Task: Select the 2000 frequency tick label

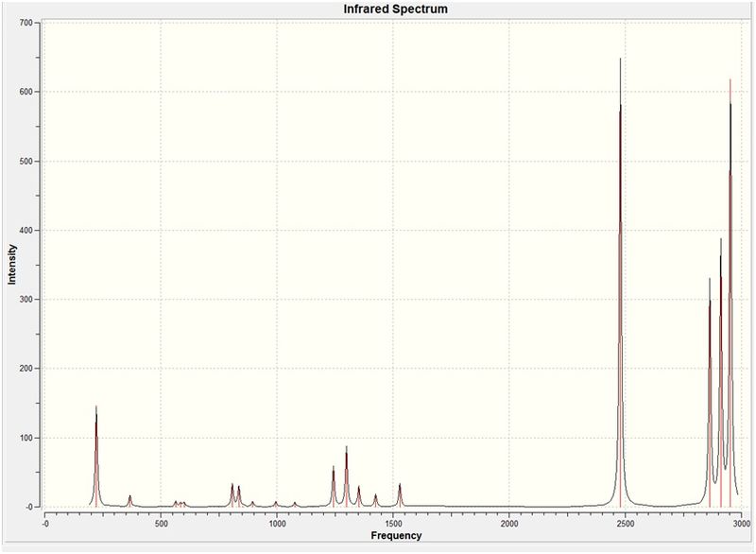Action: tap(509, 524)
